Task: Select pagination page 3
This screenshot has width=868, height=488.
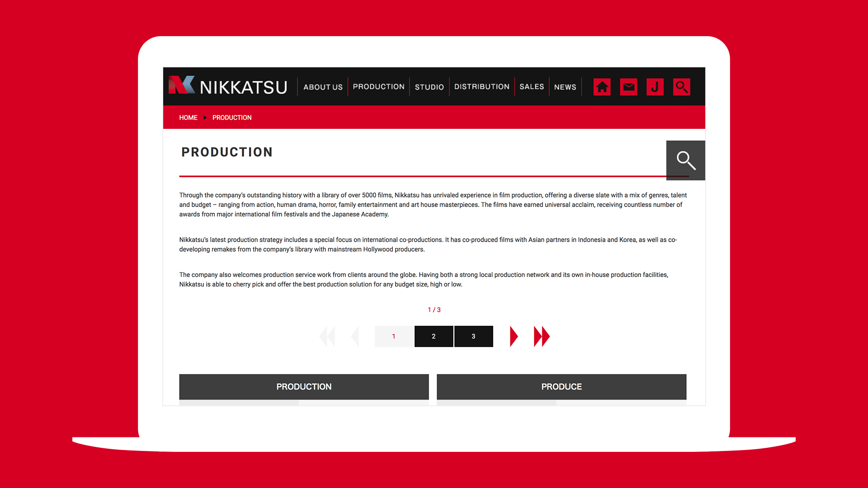Action: [x=473, y=337]
